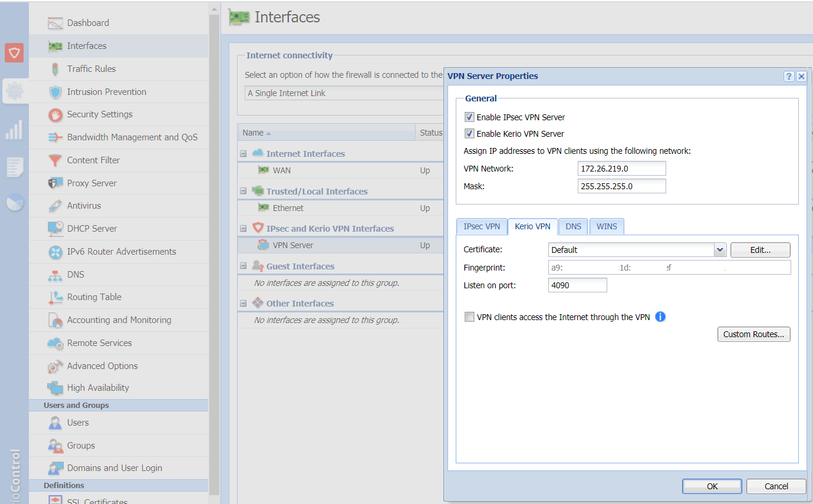This screenshot has width=813, height=504.
Task: Open DHCP Server icon
Action: click(55, 229)
